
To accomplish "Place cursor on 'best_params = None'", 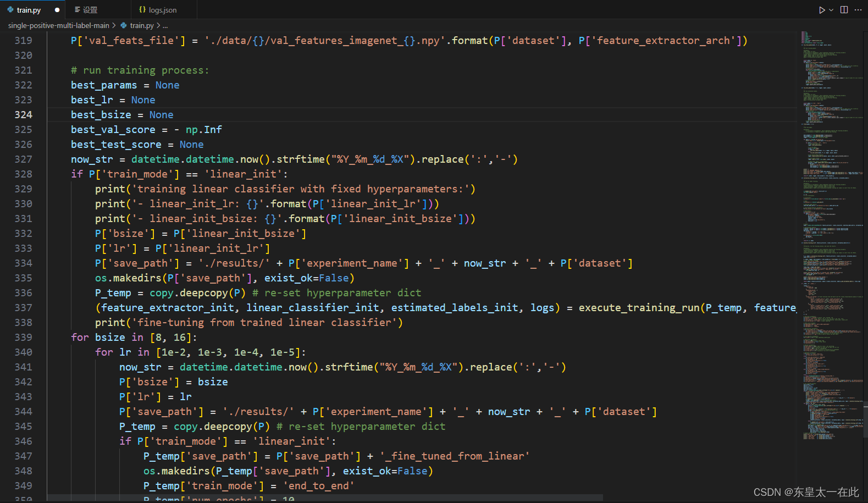I will 125,85.
